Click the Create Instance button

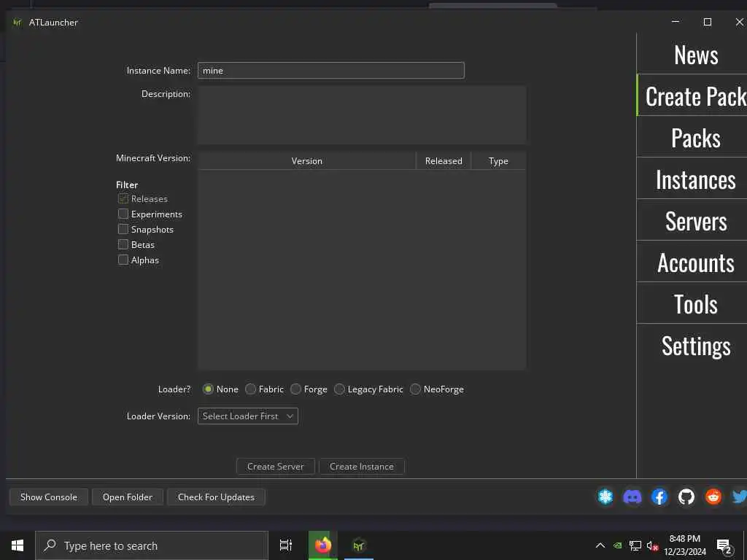tap(362, 466)
